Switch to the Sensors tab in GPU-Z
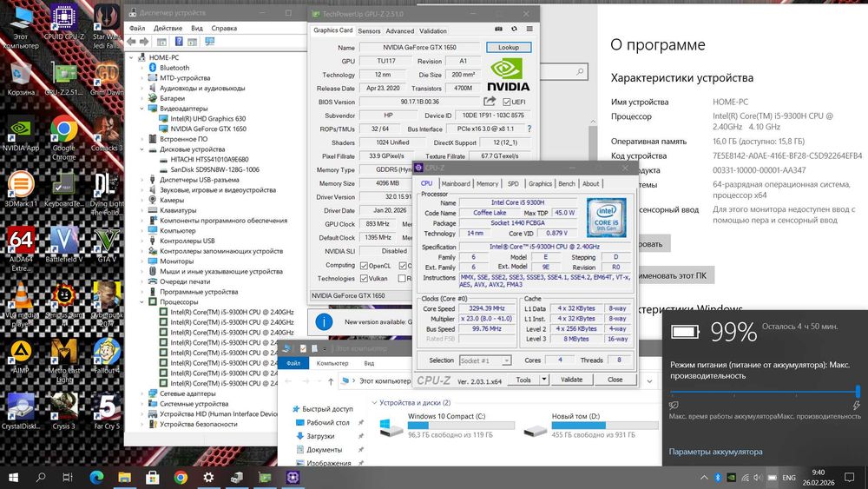868x489 pixels. [x=369, y=31]
